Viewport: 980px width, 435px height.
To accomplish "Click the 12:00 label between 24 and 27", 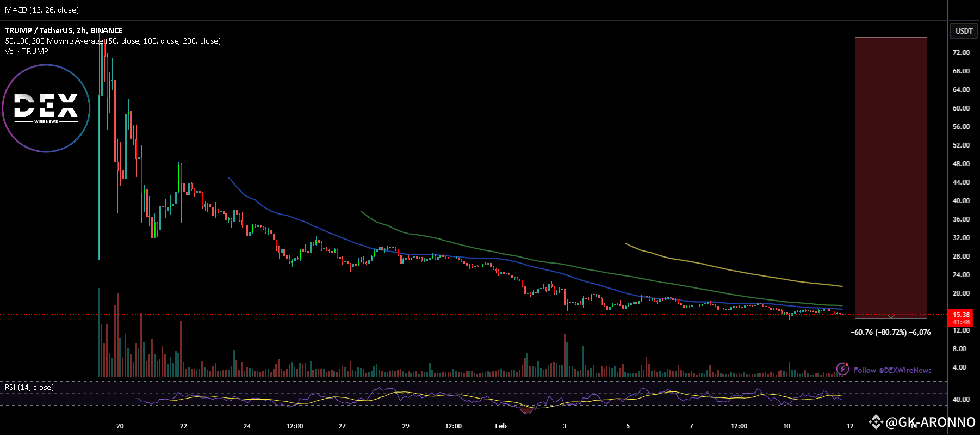I will [295, 426].
